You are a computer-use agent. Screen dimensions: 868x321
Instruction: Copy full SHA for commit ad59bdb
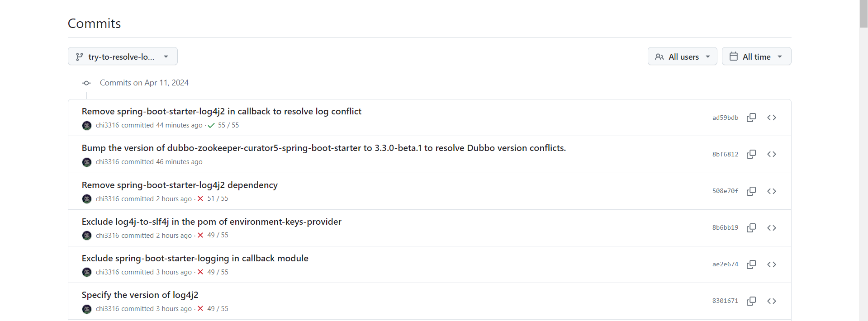(751, 118)
